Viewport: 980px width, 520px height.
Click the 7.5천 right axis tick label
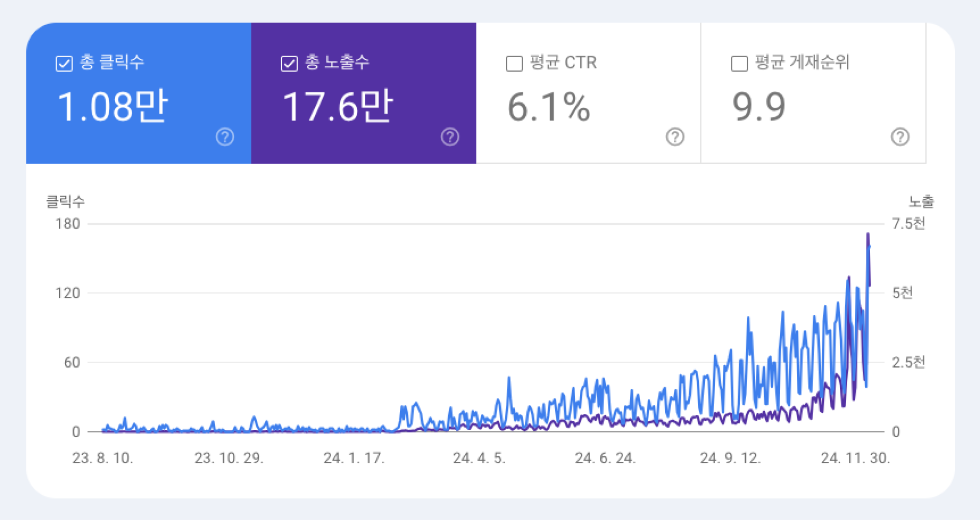[908, 224]
